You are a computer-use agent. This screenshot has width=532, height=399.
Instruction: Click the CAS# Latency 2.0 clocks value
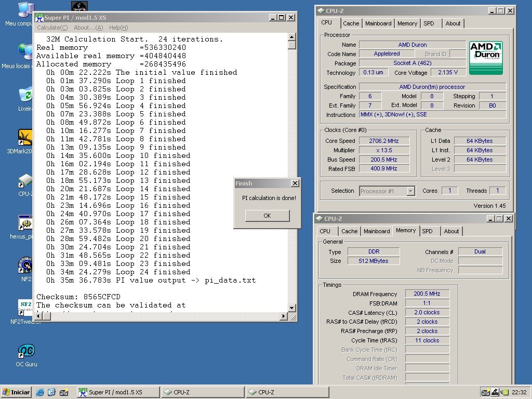pyautogui.click(x=427, y=312)
